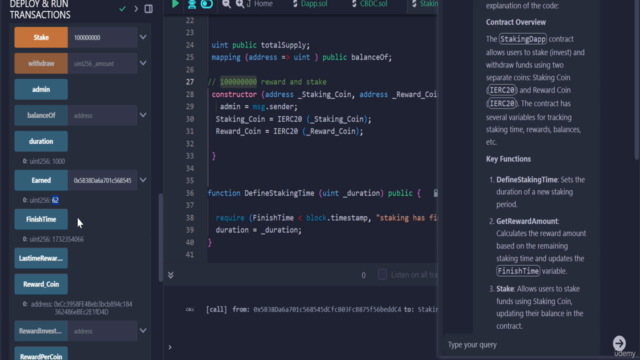Click the right chevron in panel header
The width and height of the screenshot is (640, 360).
136,9
